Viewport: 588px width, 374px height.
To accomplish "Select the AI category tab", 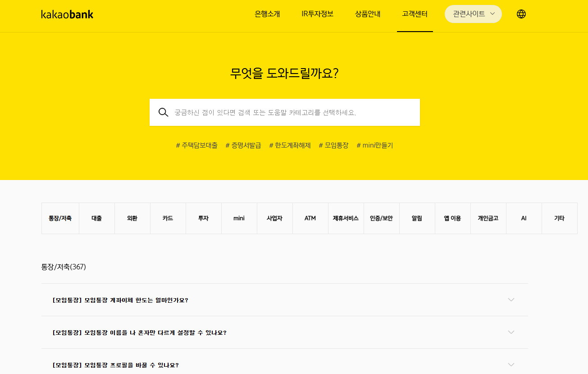I will click(524, 218).
